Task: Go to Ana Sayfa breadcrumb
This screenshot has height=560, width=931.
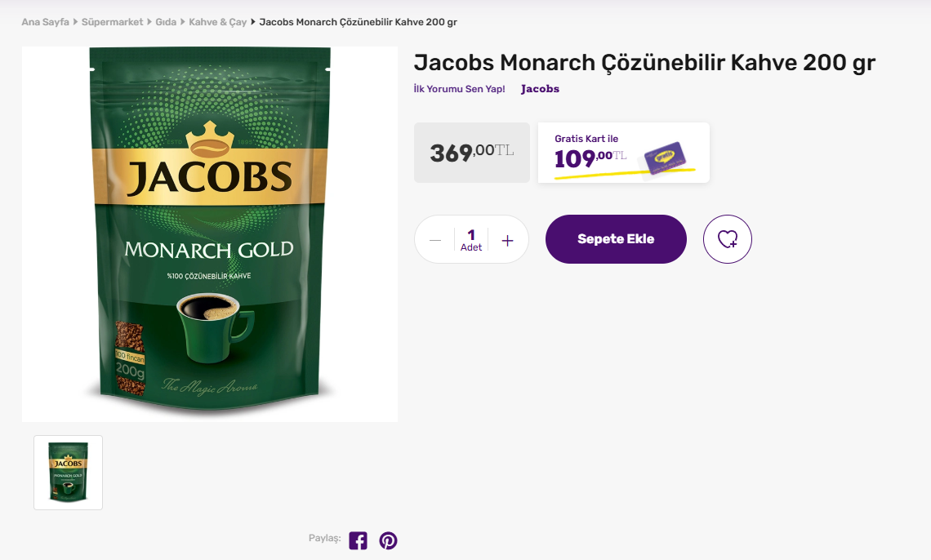Action: [45, 22]
